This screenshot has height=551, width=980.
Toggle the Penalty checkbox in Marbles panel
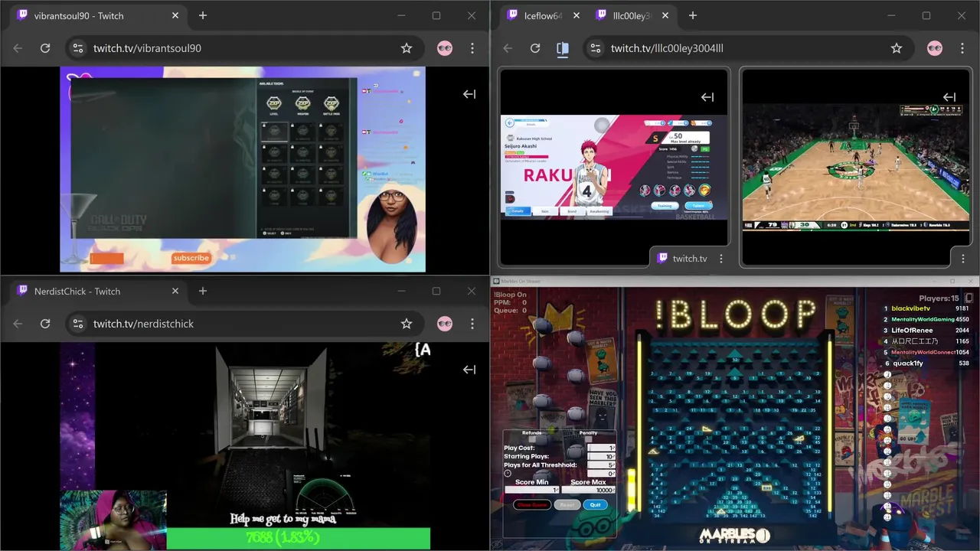[x=588, y=439]
